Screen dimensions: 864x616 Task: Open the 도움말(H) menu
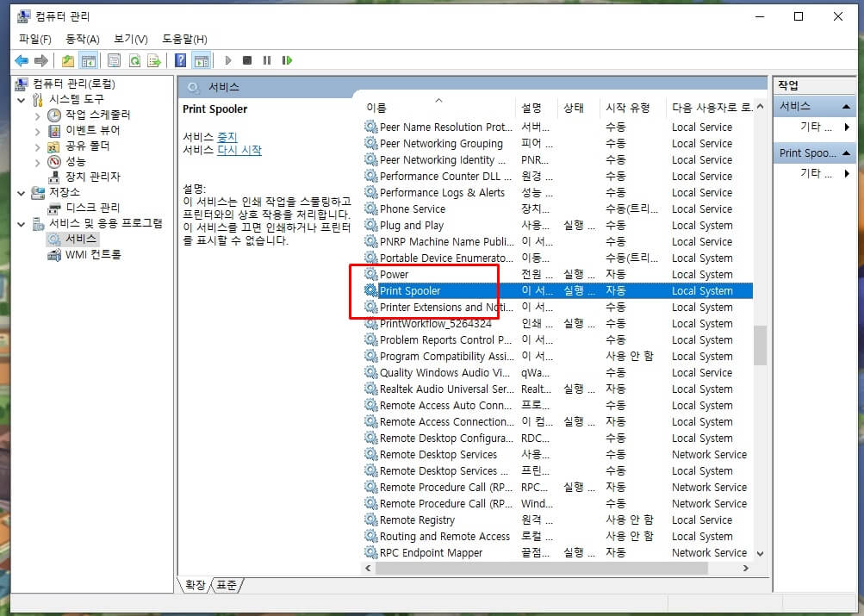coord(184,39)
